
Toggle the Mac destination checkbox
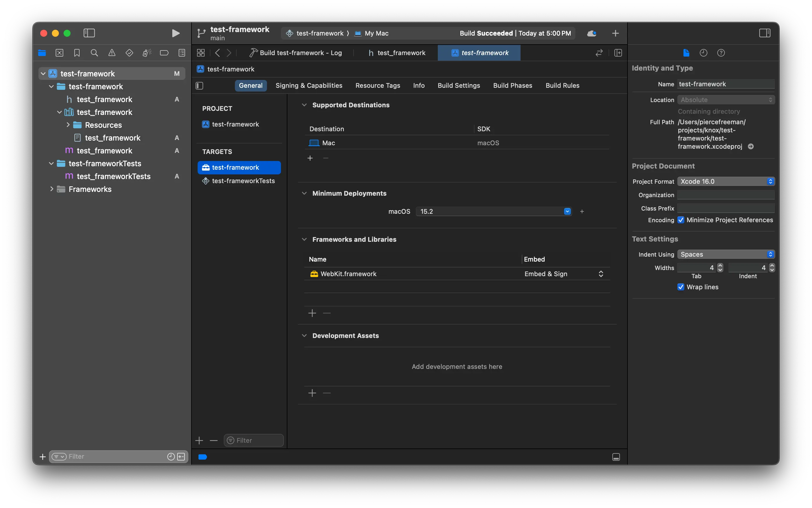coord(313,142)
